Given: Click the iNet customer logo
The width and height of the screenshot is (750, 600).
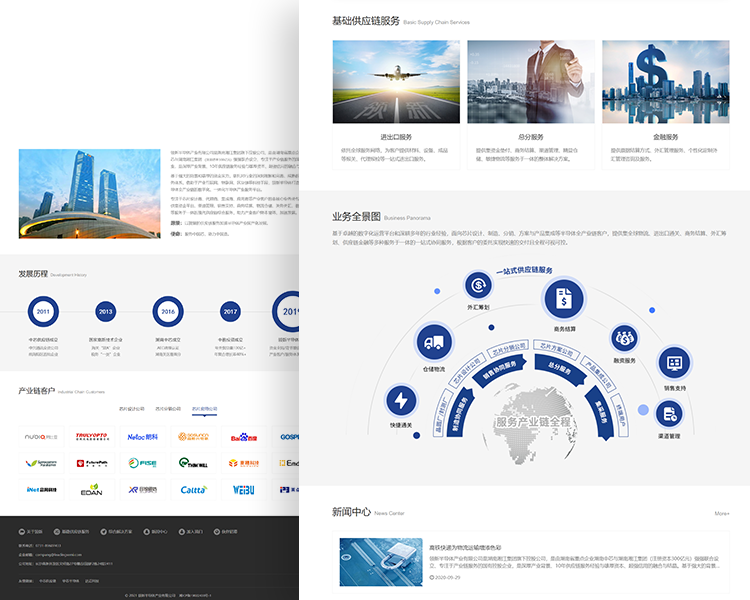Looking at the screenshot, I should click(41, 489).
